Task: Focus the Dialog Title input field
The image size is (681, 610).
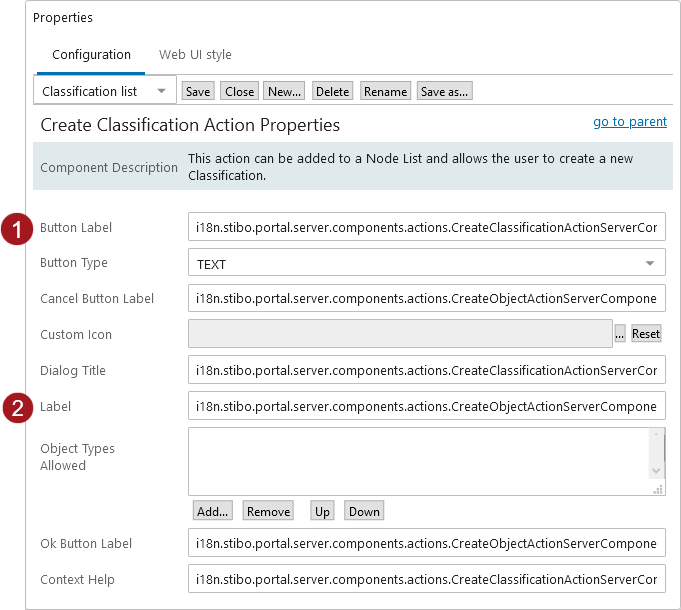Action: click(426, 369)
